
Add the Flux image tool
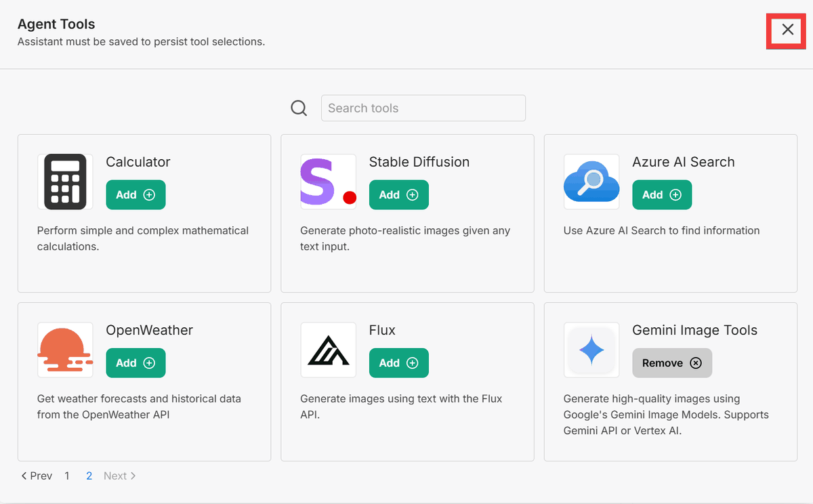pyautogui.click(x=398, y=363)
